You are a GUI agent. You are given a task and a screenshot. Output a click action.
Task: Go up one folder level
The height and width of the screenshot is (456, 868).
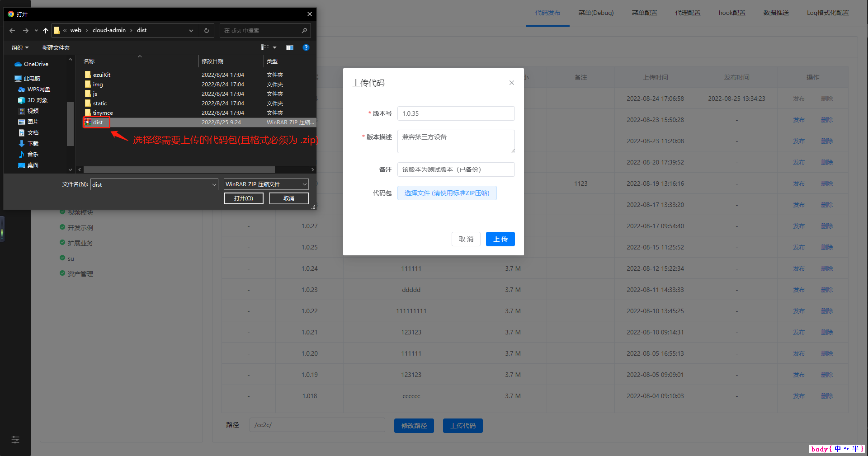(x=45, y=31)
